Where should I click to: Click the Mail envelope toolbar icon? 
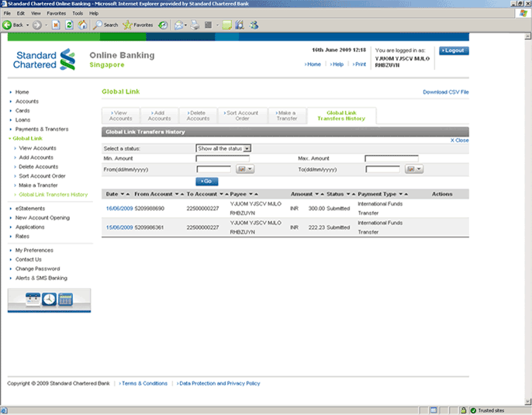pyautogui.click(x=179, y=25)
